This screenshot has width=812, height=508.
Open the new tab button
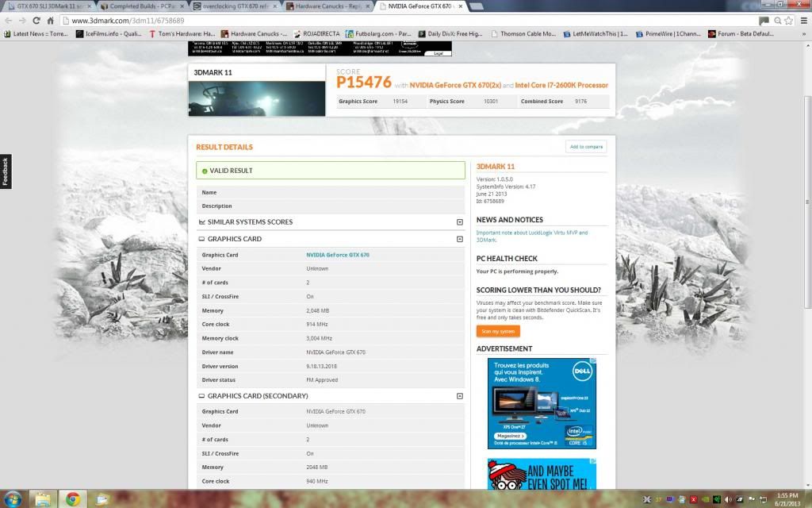[477, 6]
